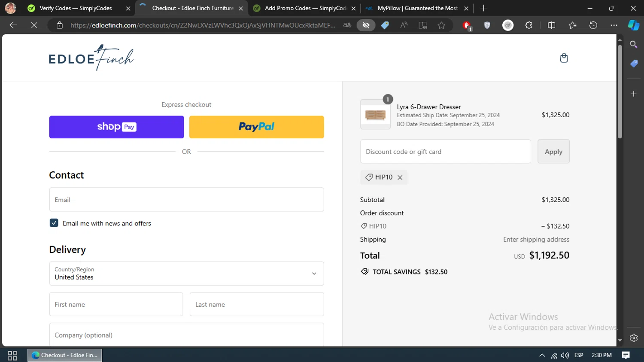Apply the discount code
This screenshot has height=362, width=644.
coord(553,152)
